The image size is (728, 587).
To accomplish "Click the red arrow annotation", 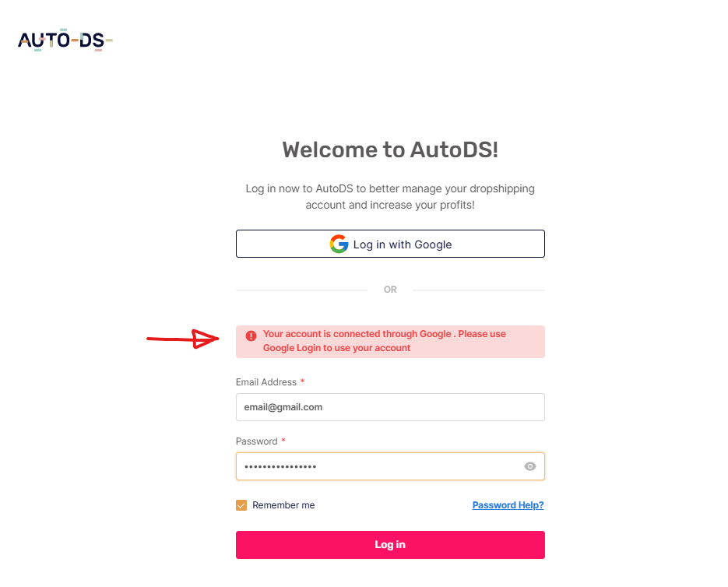I will coord(182,339).
